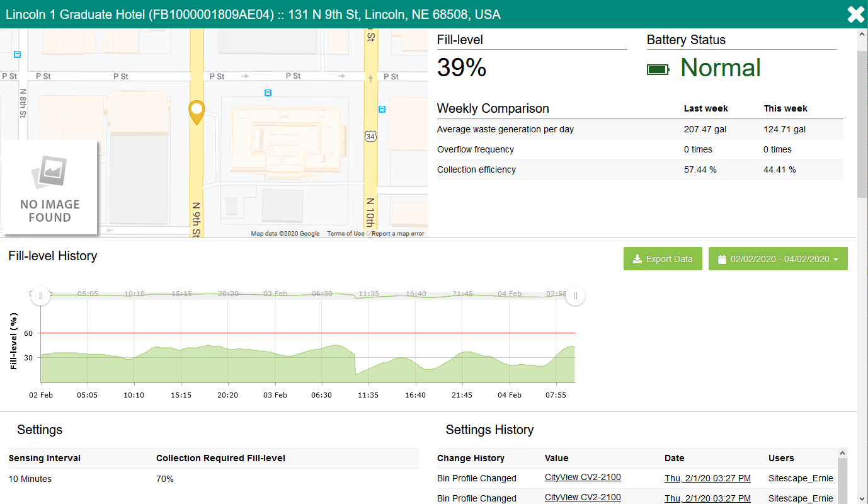Click the Map data ©2020 Google attribution

click(x=285, y=234)
